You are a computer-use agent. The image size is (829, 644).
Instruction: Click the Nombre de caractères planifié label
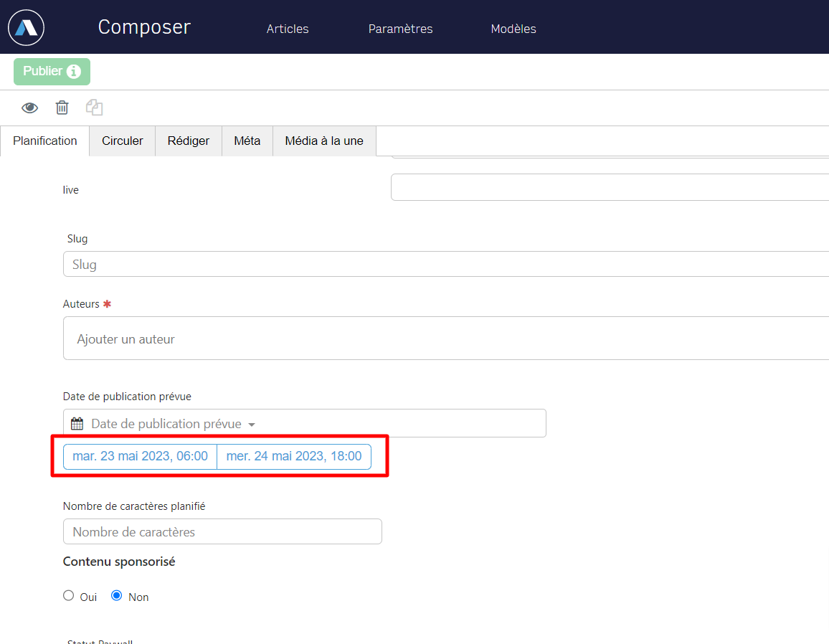point(134,506)
